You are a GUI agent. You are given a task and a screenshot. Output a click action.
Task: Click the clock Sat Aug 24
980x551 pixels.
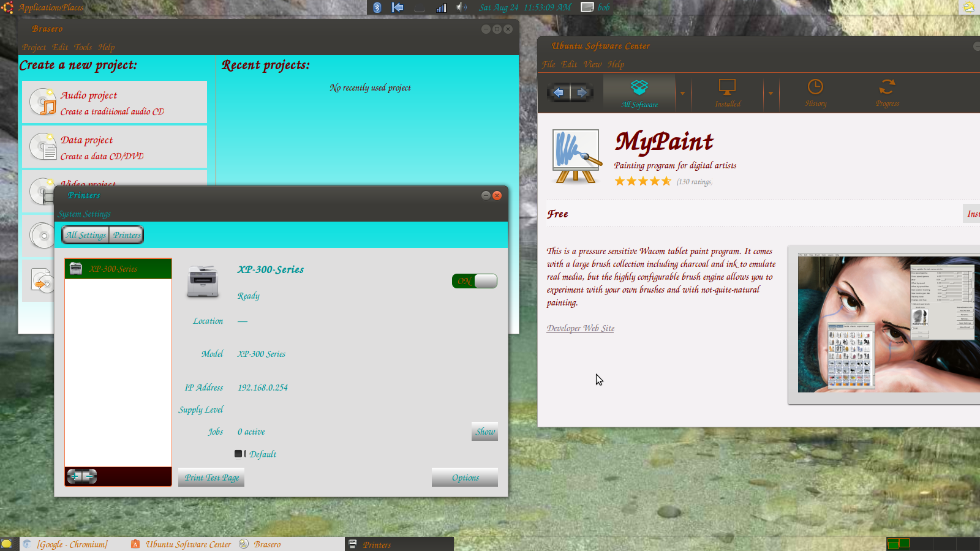525,7
